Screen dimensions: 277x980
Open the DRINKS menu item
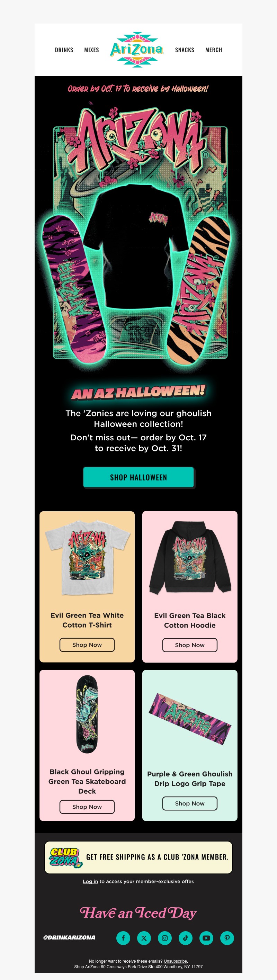point(64,50)
